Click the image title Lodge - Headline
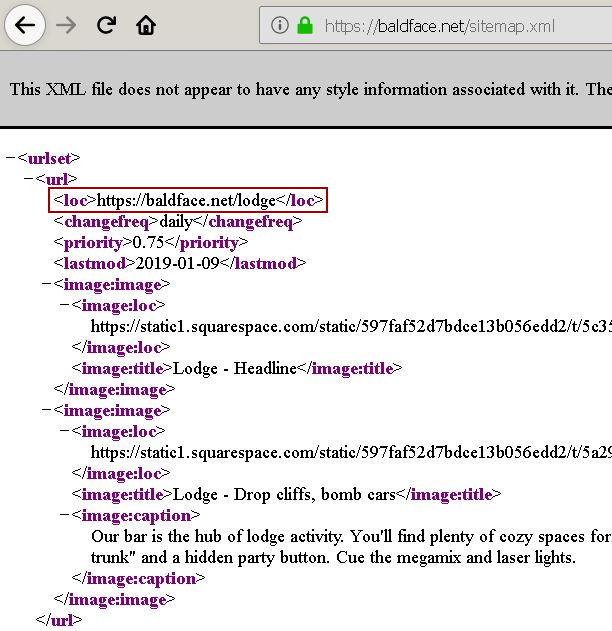This screenshot has height=631, width=612. (x=235, y=368)
